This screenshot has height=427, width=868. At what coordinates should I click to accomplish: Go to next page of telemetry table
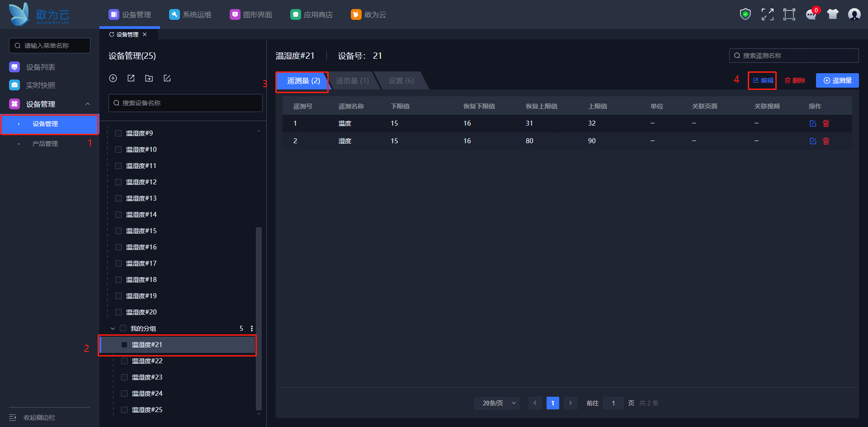571,403
